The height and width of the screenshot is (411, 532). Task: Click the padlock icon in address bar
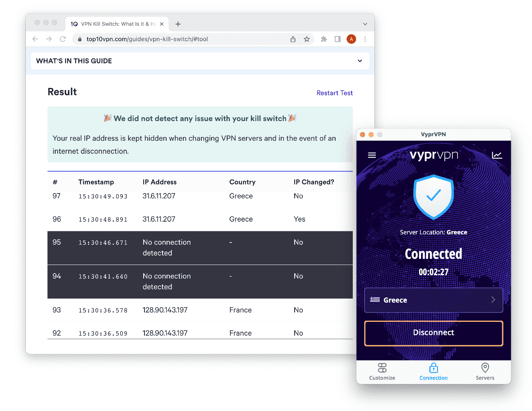(x=79, y=39)
